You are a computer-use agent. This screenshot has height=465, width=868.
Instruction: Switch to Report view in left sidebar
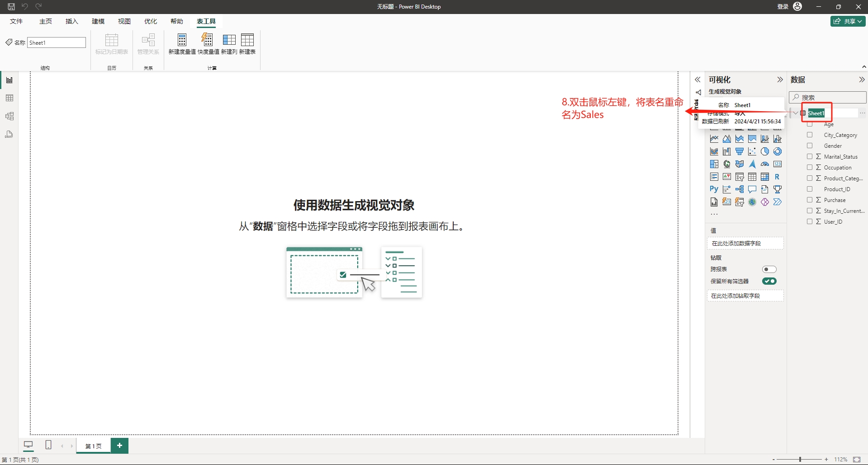coord(9,80)
